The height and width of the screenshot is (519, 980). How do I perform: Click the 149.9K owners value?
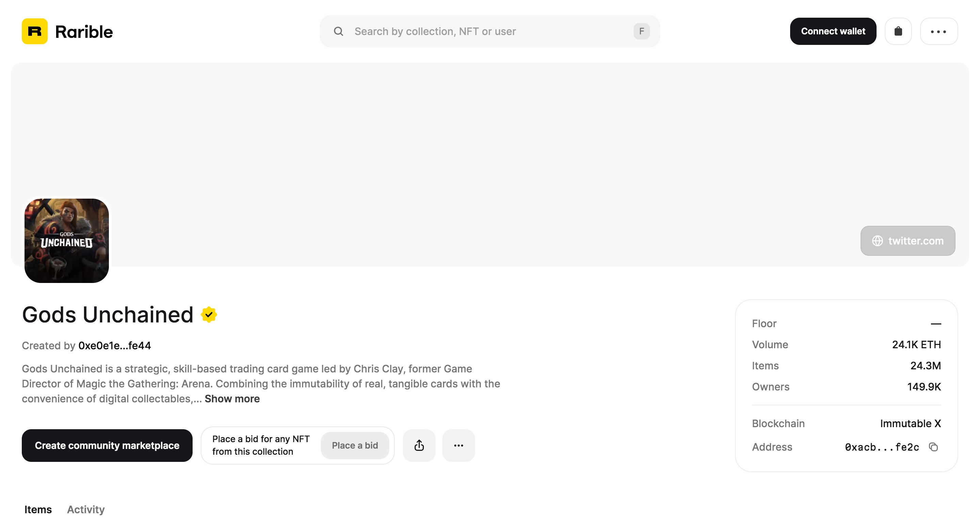[924, 387]
